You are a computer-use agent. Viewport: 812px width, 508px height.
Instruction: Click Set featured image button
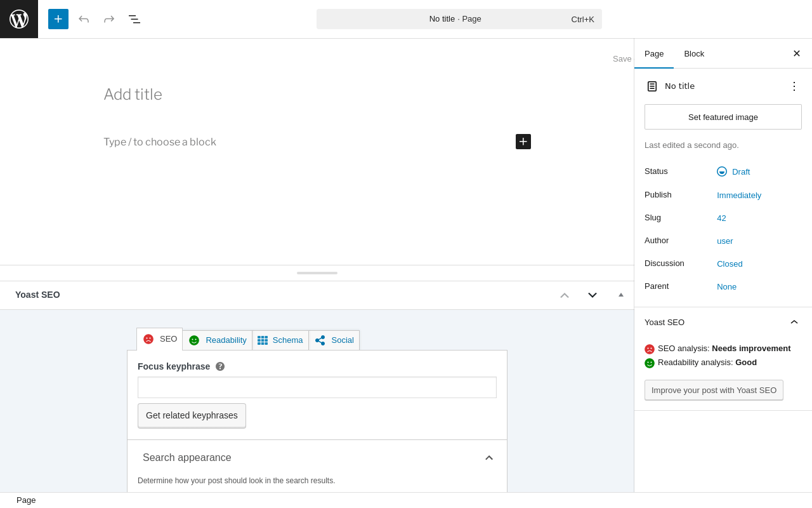click(723, 117)
